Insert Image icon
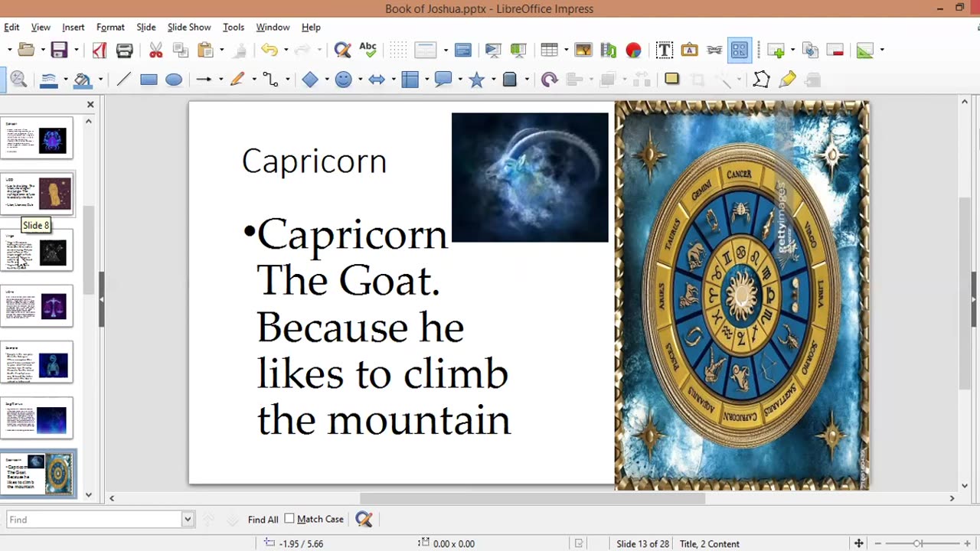 pos(583,50)
